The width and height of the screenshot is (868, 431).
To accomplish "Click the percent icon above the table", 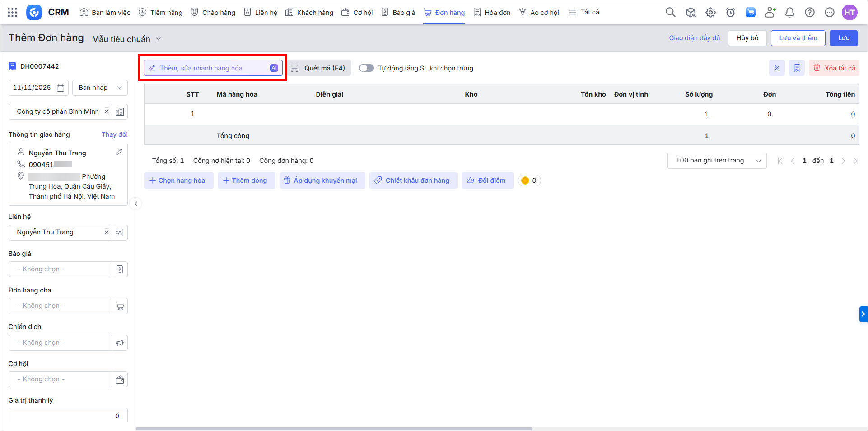I will (777, 68).
